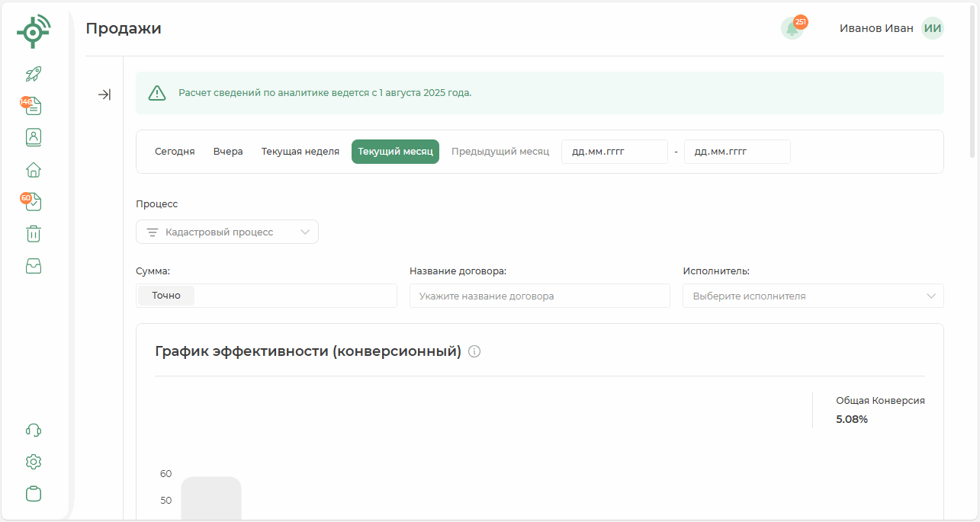Image resolution: width=980 pixels, height=522 pixels.
Task: Open the settings gear icon
Action: coord(34,462)
